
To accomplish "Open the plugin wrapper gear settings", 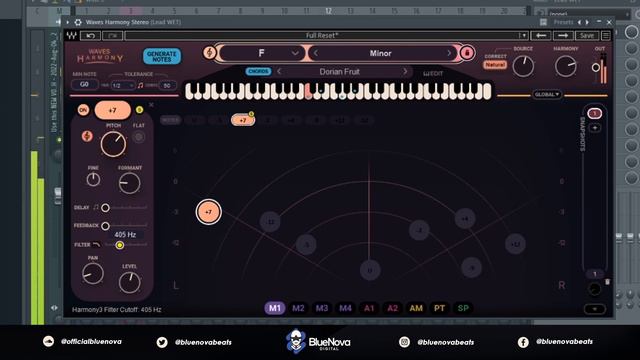I will [x=78, y=22].
